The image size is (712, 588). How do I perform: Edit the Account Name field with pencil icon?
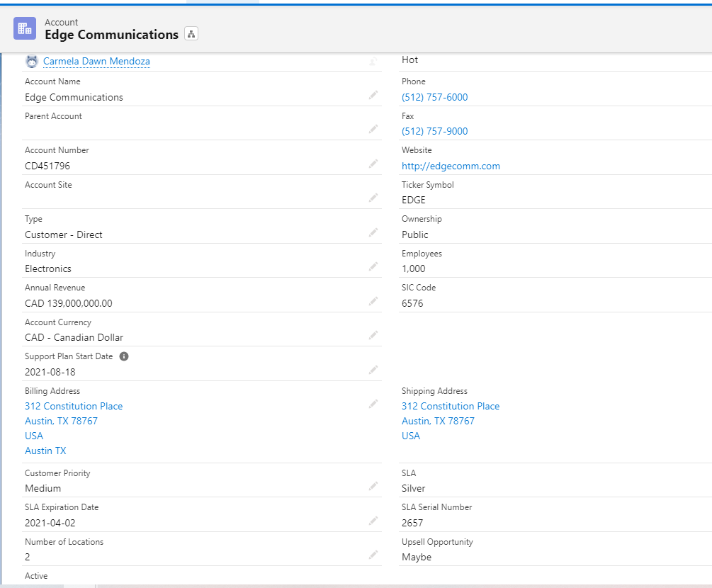[x=373, y=95]
